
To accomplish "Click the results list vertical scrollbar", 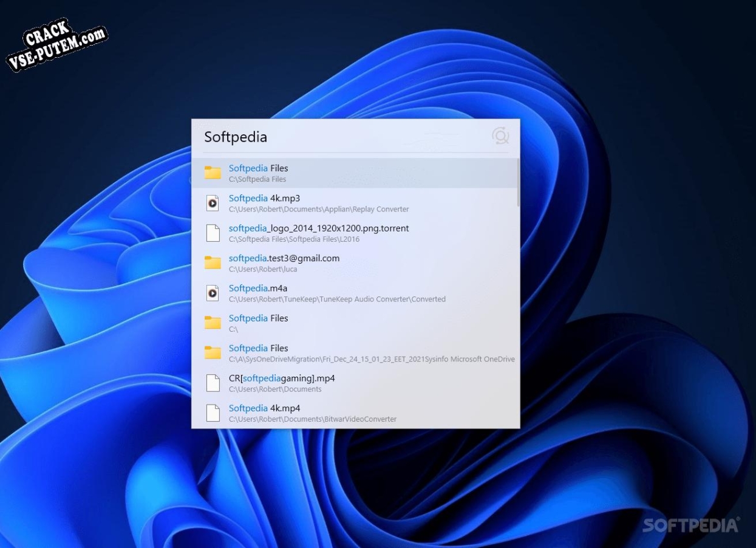I will pyautogui.click(x=518, y=182).
